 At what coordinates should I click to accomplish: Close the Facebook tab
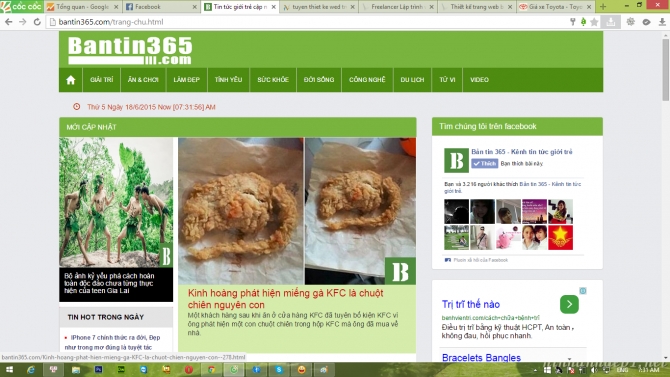coord(195,7)
